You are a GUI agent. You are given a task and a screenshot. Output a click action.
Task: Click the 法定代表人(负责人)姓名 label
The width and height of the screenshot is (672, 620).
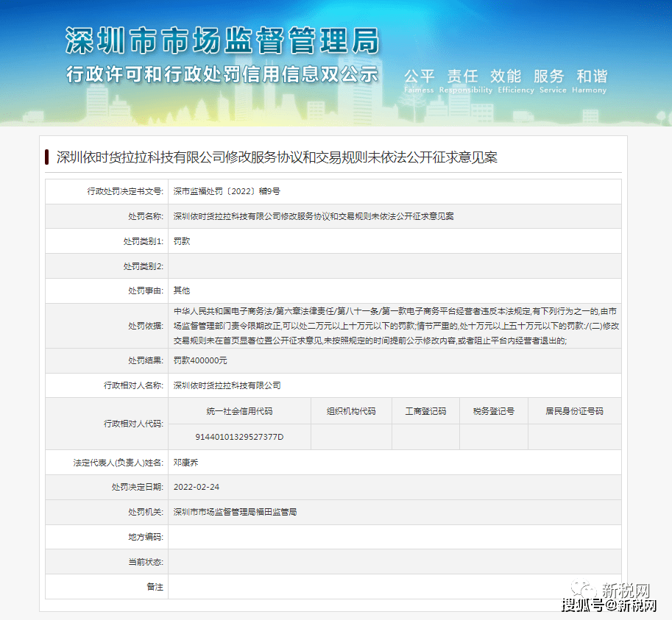click(118, 463)
